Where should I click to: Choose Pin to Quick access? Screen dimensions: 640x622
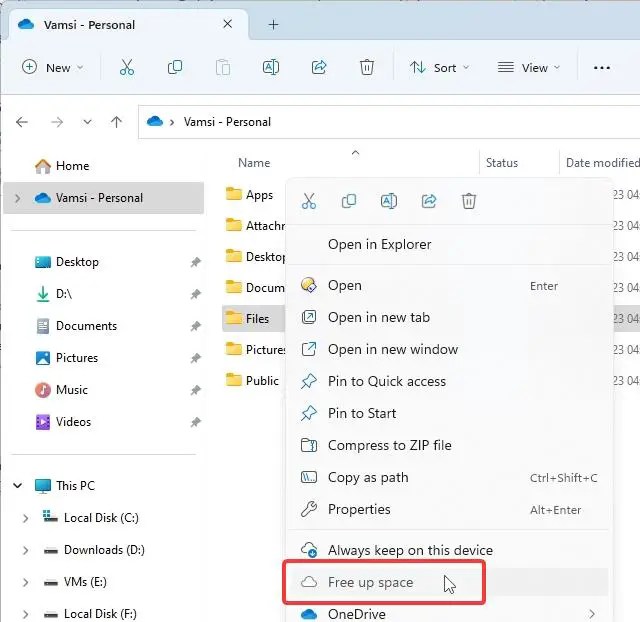pyautogui.click(x=449, y=381)
